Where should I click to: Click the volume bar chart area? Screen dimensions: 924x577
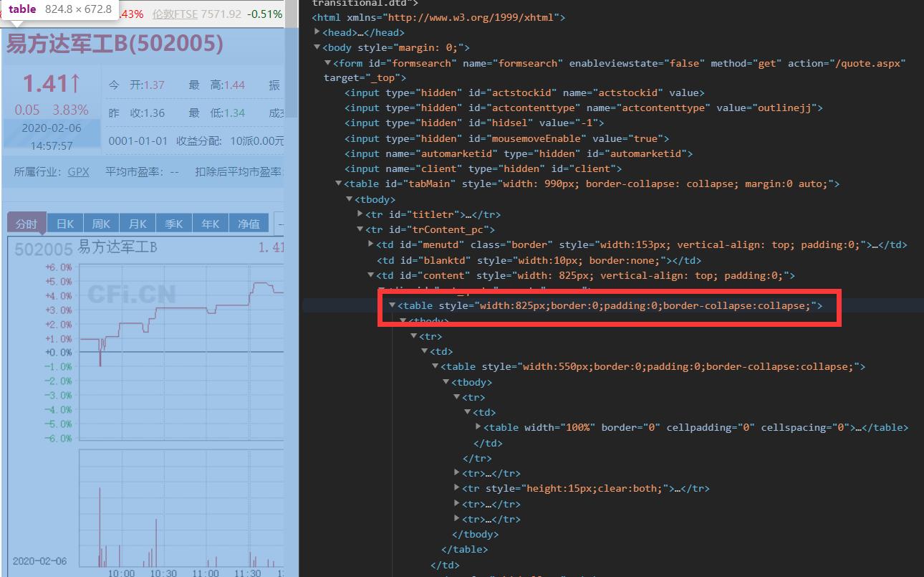click(x=181, y=508)
